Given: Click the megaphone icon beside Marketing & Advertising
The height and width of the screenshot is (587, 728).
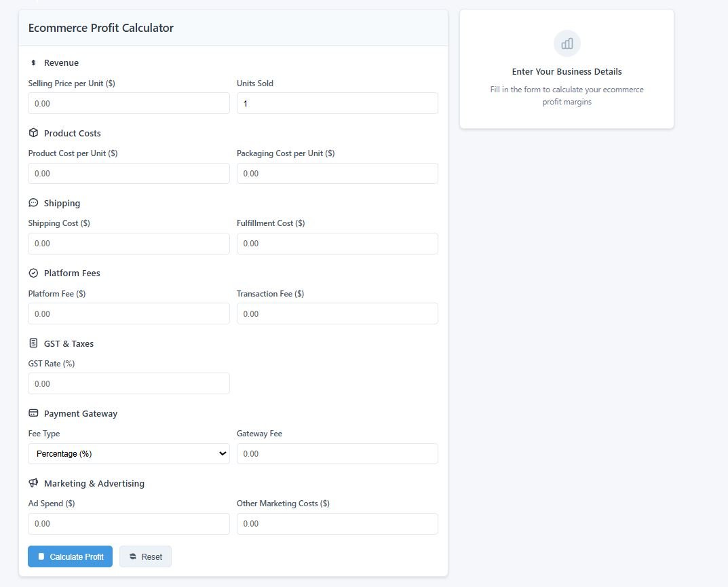Looking at the screenshot, I should point(33,483).
